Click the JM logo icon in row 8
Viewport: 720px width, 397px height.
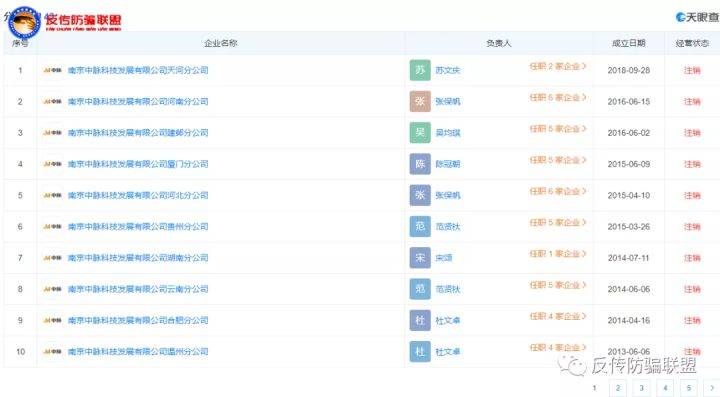pos(52,289)
